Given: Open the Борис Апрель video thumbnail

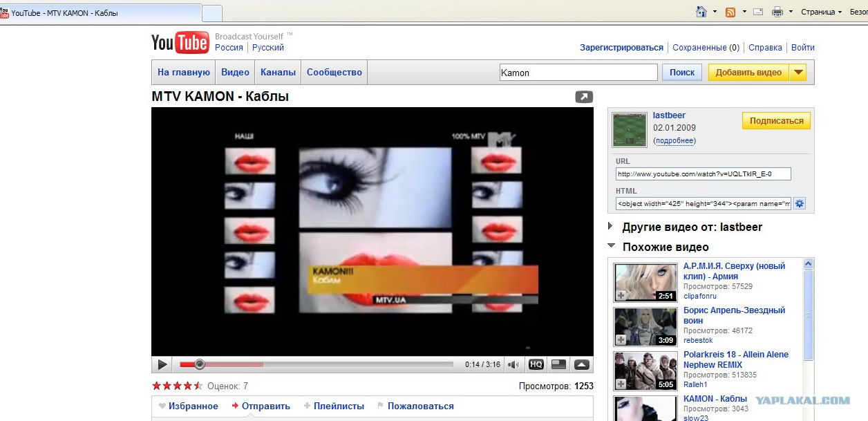Looking at the screenshot, I should click(x=645, y=326).
